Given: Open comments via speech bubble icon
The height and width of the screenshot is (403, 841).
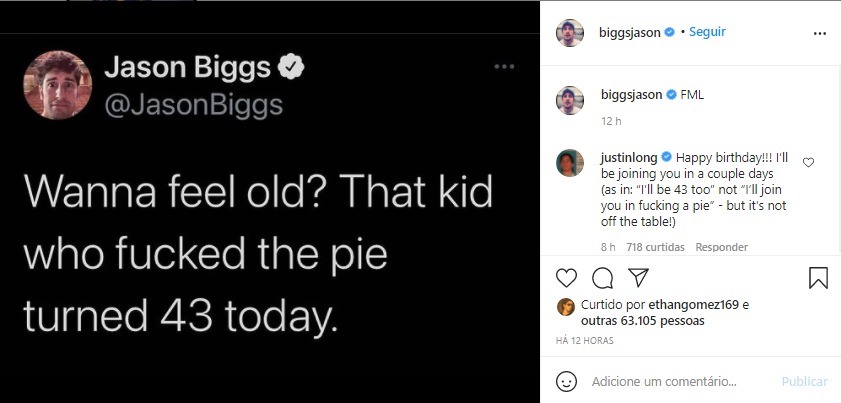Looking at the screenshot, I should [602, 277].
